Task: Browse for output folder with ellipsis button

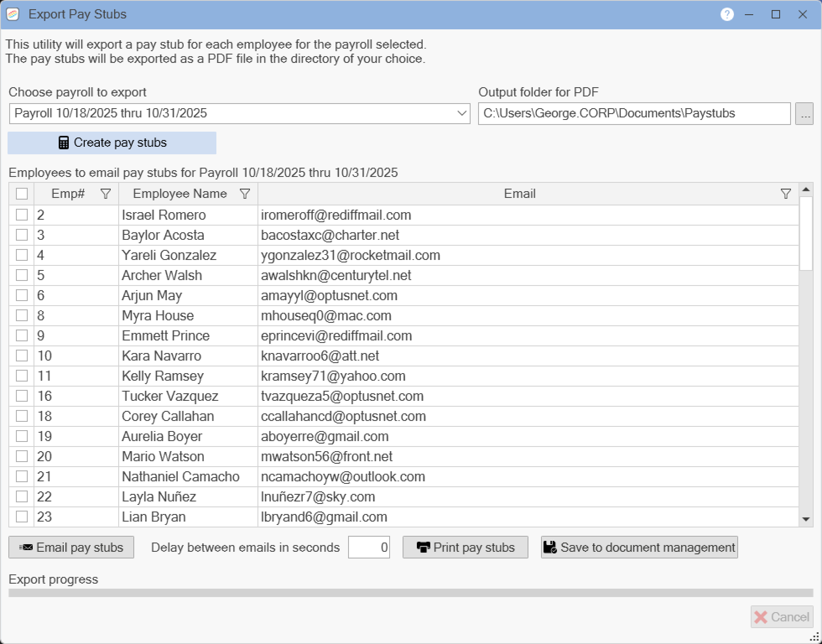Action: click(x=804, y=114)
